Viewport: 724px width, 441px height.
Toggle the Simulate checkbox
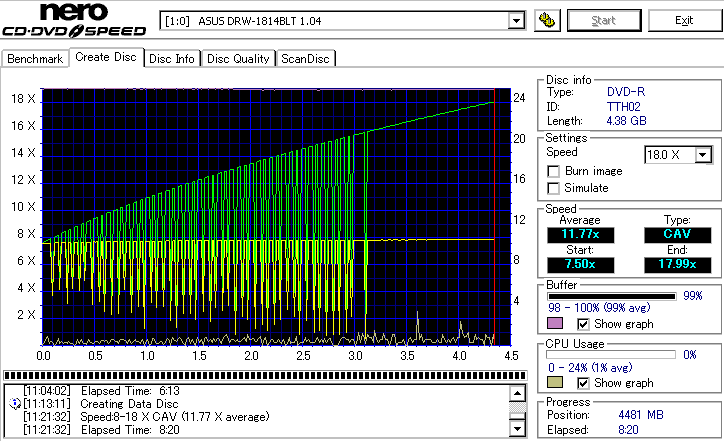coord(553,188)
